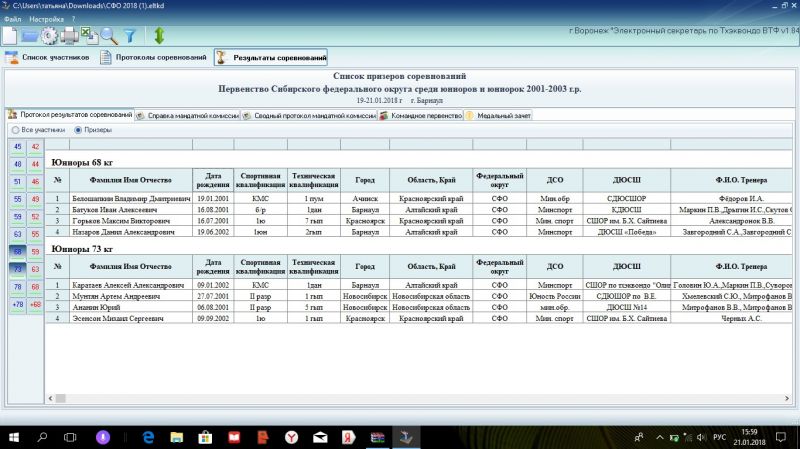The height and width of the screenshot is (449, 800).
Task: Toggle red weight category 44
Action: [x=35, y=164]
